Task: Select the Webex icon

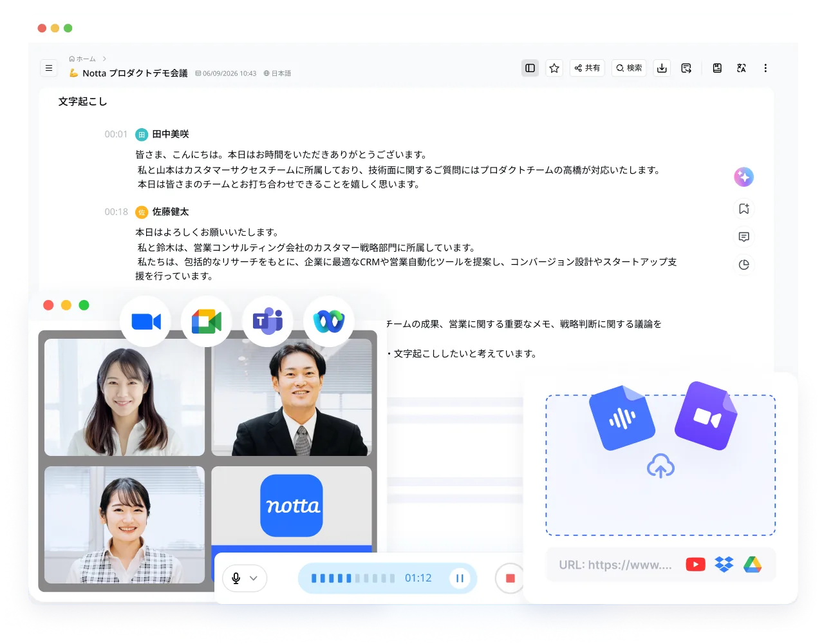Action: tap(329, 321)
